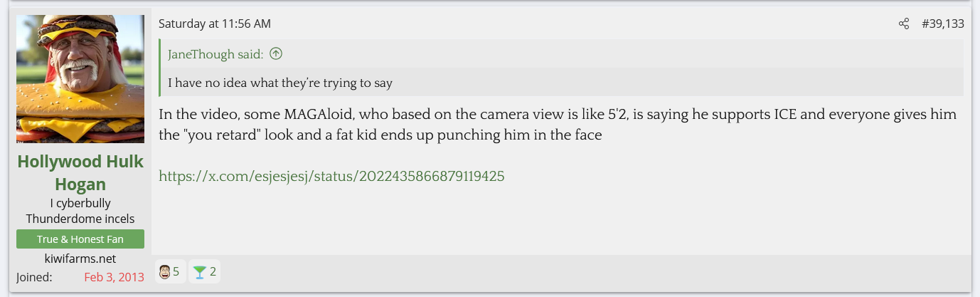Screen dimensions: 980x297
Task: Click the Saturday at 11:56 AM timestamp
Action: click(x=214, y=24)
